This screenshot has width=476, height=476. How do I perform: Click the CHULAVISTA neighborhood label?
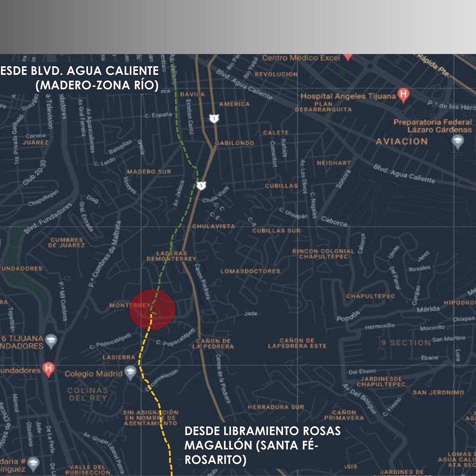(214, 226)
